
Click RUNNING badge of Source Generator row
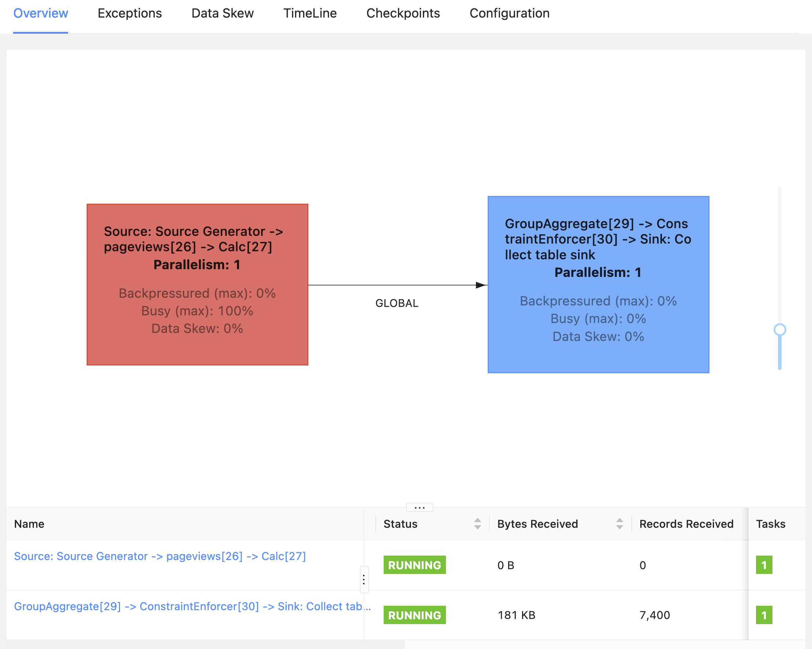pyautogui.click(x=414, y=565)
